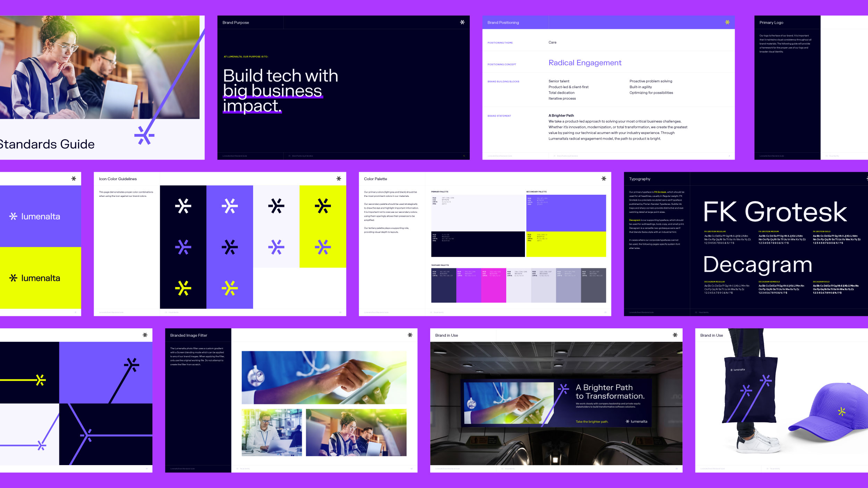Click the white lumenalta logo on purple background
The height and width of the screenshot is (488, 868).
[35, 217]
